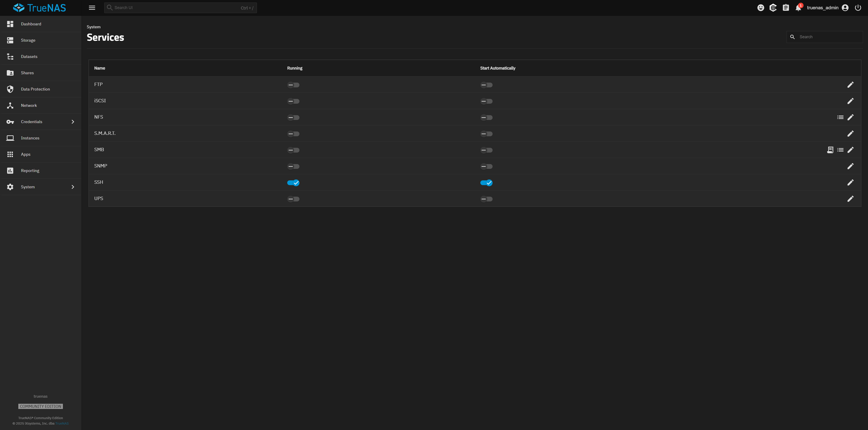
Task: Click the UPS service name
Action: pyautogui.click(x=98, y=199)
